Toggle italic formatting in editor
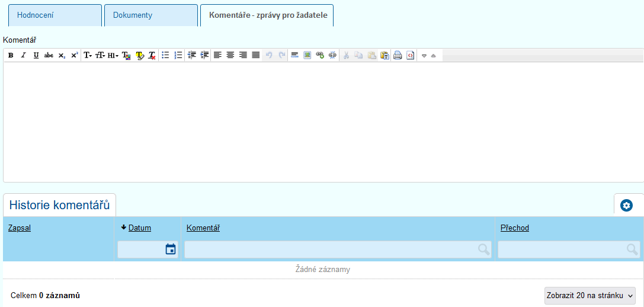The image size is (644, 307). point(24,56)
